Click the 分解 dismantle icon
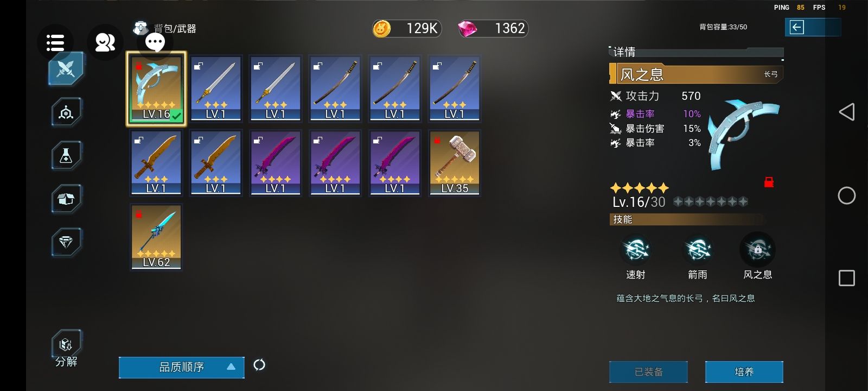868x391 pixels. pyautogui.click(x=66, y=349)
